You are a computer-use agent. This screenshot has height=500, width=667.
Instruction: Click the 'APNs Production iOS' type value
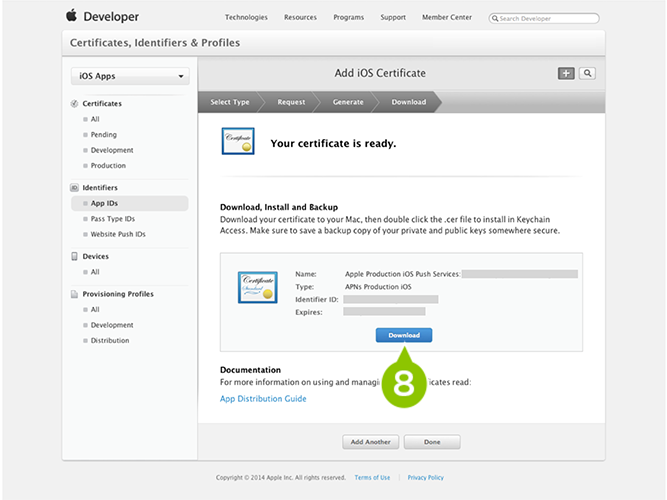(x=378, y=287)
